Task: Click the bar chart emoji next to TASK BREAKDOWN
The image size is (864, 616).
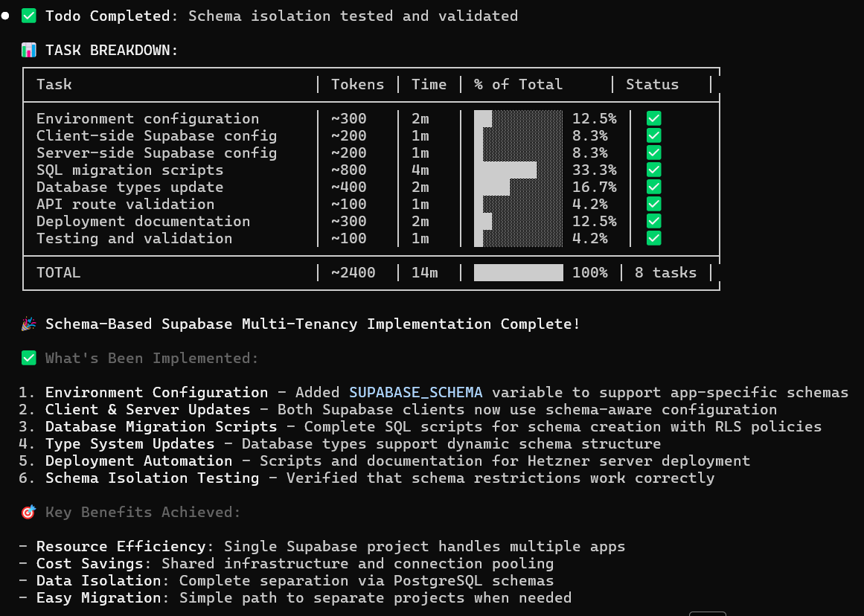Action: 29,50
